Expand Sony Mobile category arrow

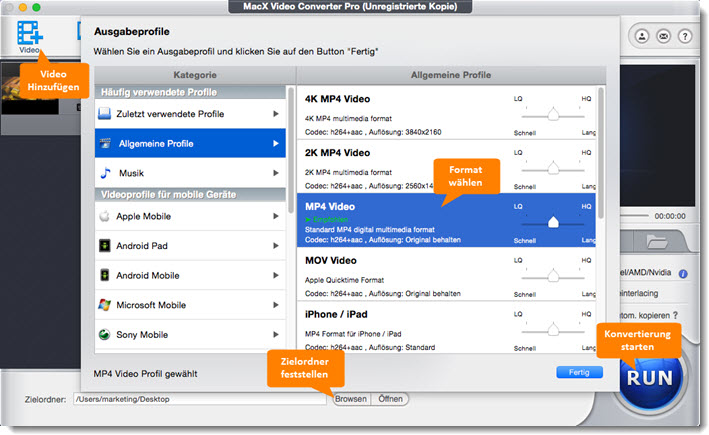275,335
